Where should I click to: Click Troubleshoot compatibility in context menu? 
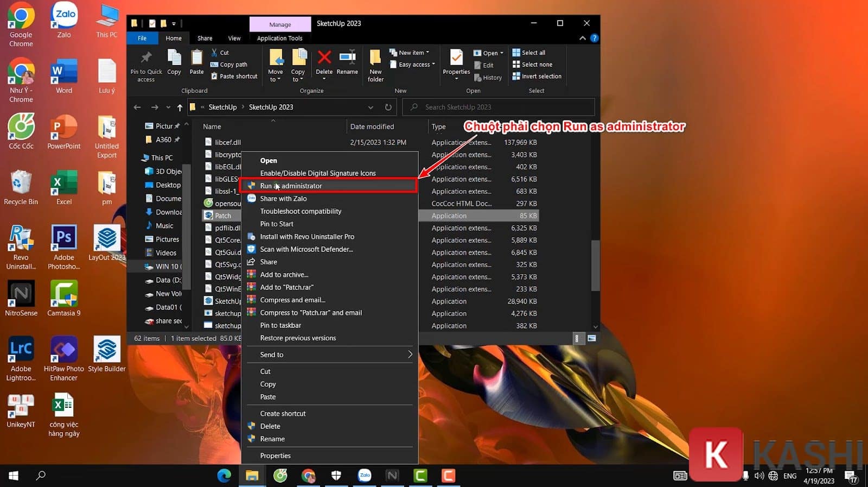pos(301,211)
